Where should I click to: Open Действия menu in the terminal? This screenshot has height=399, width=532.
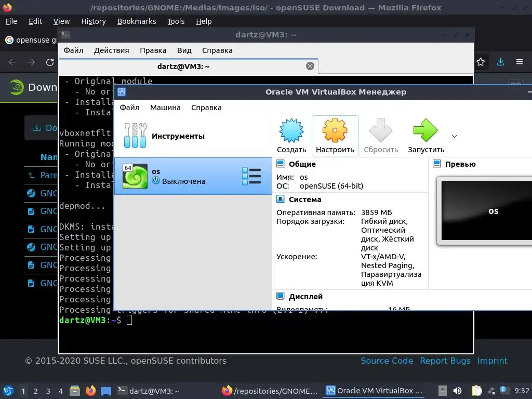(111, 50)
